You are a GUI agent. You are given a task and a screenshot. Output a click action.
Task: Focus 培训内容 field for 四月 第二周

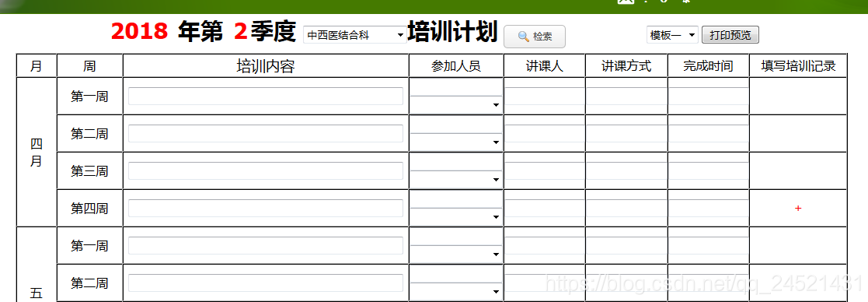[x=266, y=134]
